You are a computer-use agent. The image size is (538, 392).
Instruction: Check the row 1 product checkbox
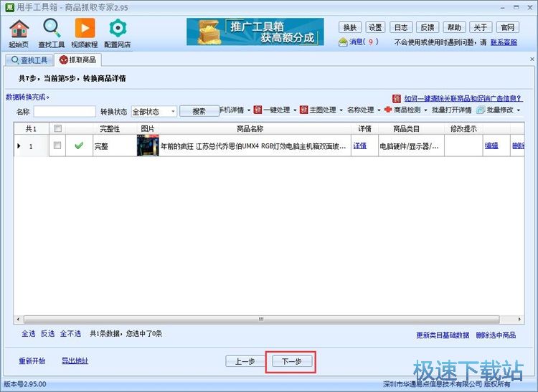tap(57, 145)
